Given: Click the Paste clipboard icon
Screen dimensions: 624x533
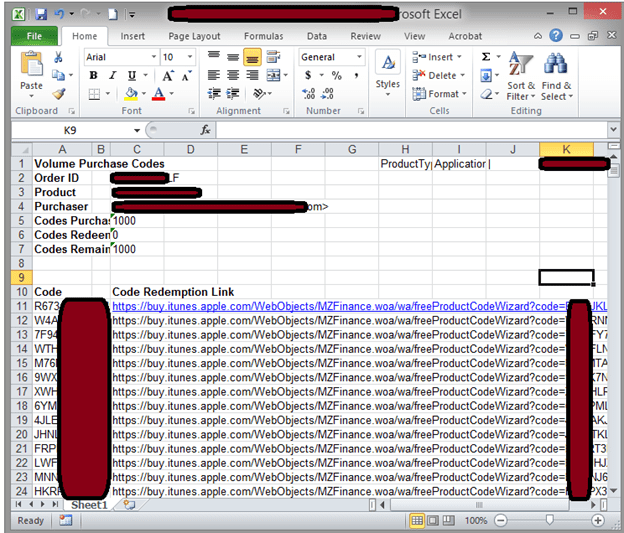Looking at the screenshot, I should 31,64.
